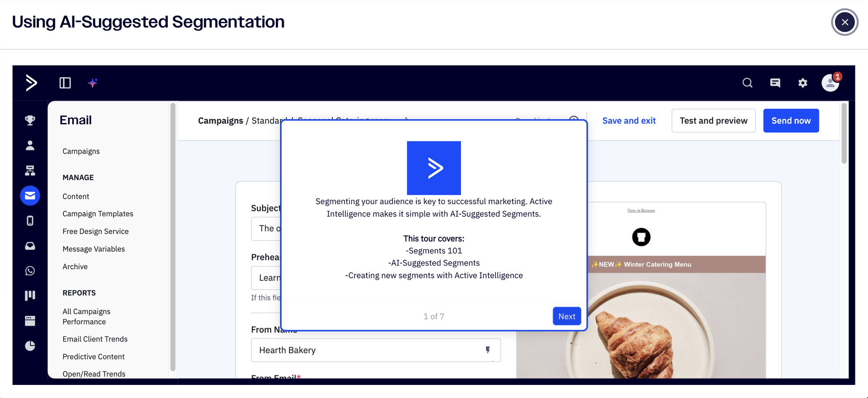Click the user avatar with notification badge

pos(830,83)
